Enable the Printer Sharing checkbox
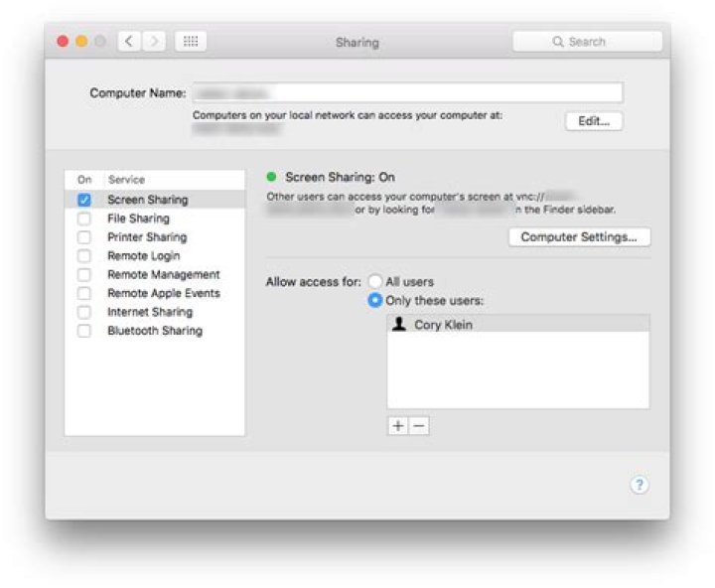715x588 pixels. click(x=84, y=237)
